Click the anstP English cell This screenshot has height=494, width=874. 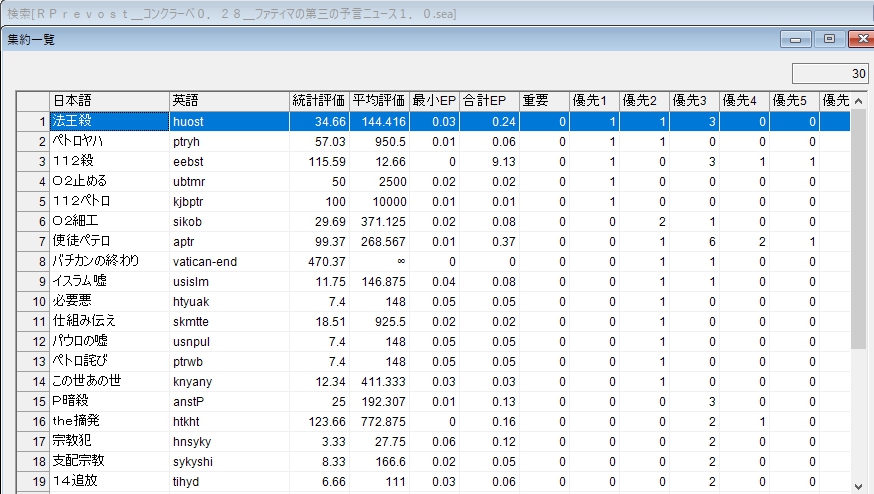pos(229,401)
